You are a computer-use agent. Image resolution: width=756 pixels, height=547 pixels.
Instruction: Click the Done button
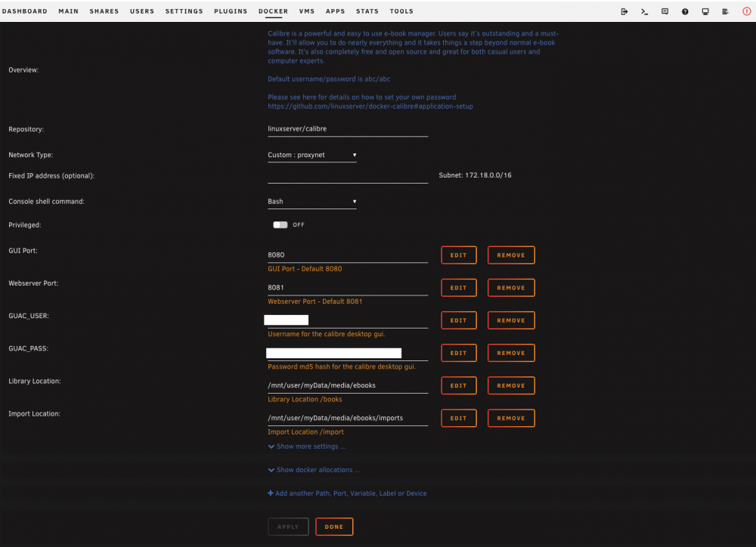coord(334,527)
